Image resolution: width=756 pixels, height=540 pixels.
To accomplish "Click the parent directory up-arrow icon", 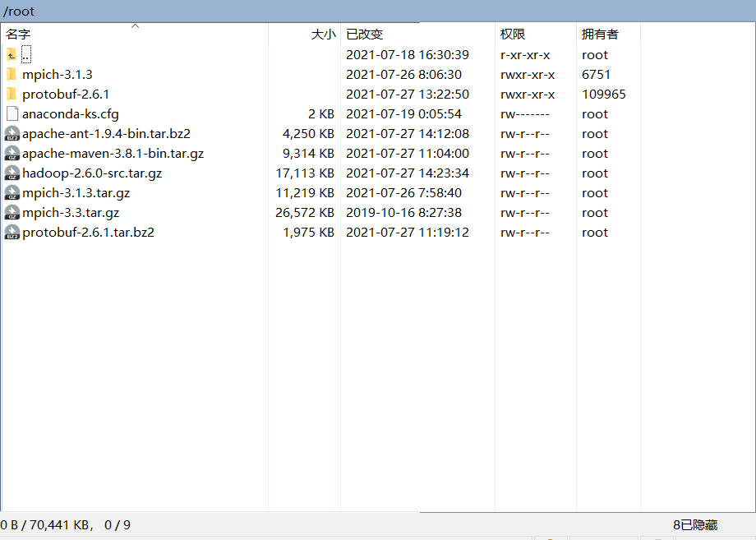I will click(12, 55).
